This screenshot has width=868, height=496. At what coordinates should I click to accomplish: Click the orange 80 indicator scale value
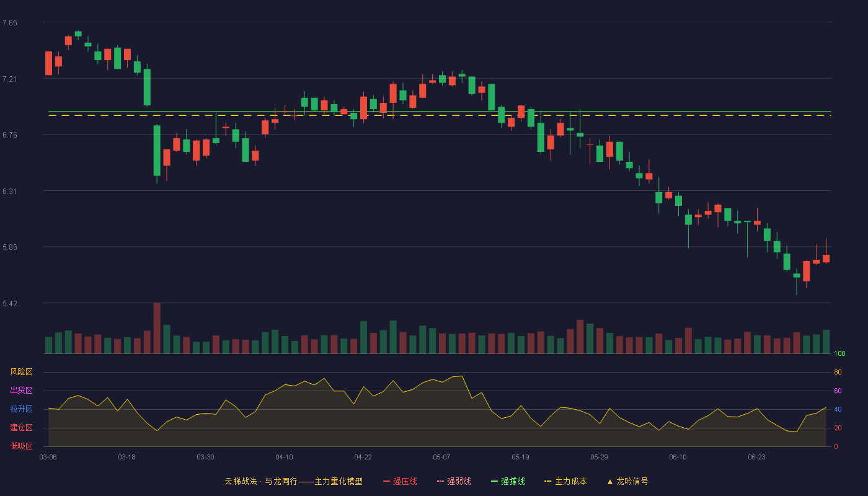[x=838, y=372]
